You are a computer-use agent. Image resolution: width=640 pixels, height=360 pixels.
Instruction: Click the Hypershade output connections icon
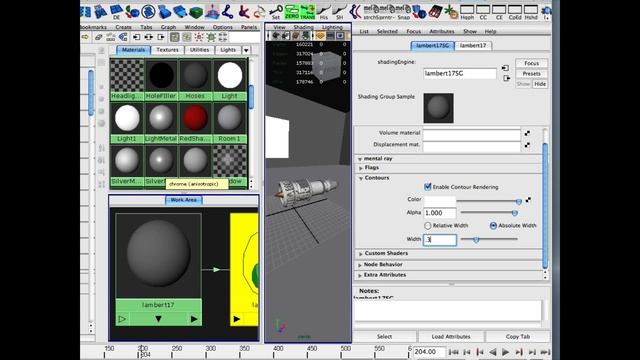coord(161,37)
